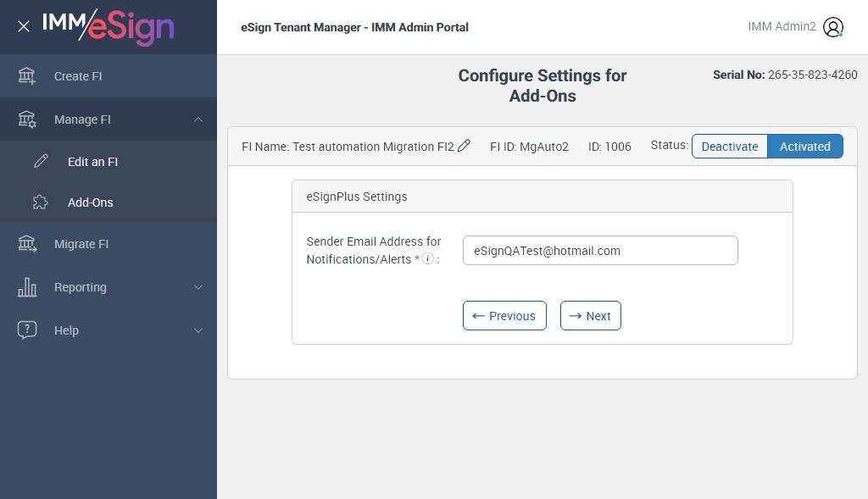868x499 pixels.
Task: Click the Migrate FI bank arrow icon
Action: click(27, 244)
